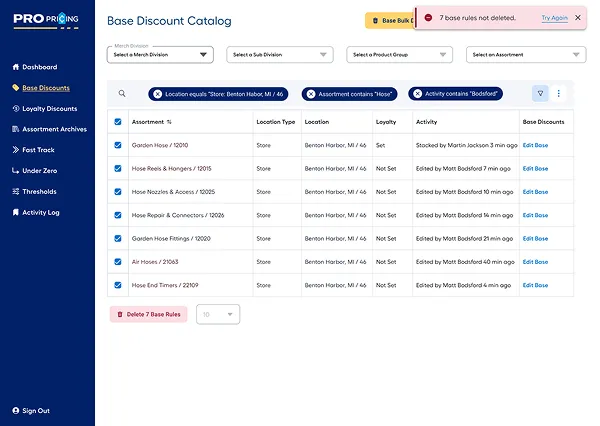600x426 pixels.
Task: Open the Garden Hose / 12010 assortment link
Action: coord(160,145)
